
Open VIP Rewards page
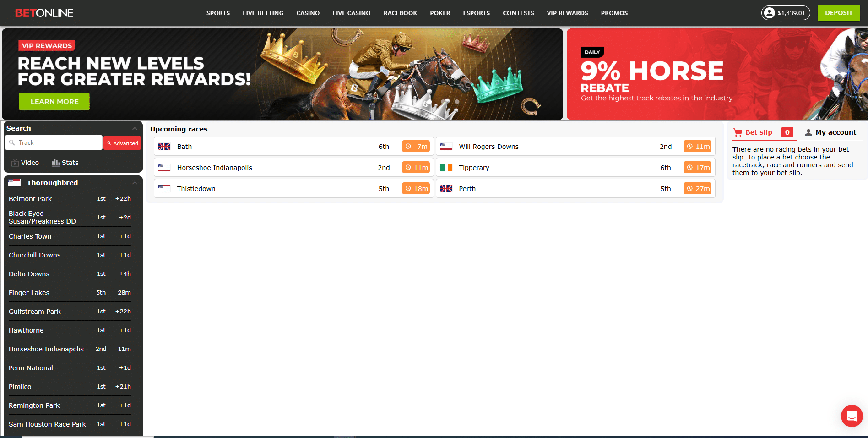pos(567,13)
